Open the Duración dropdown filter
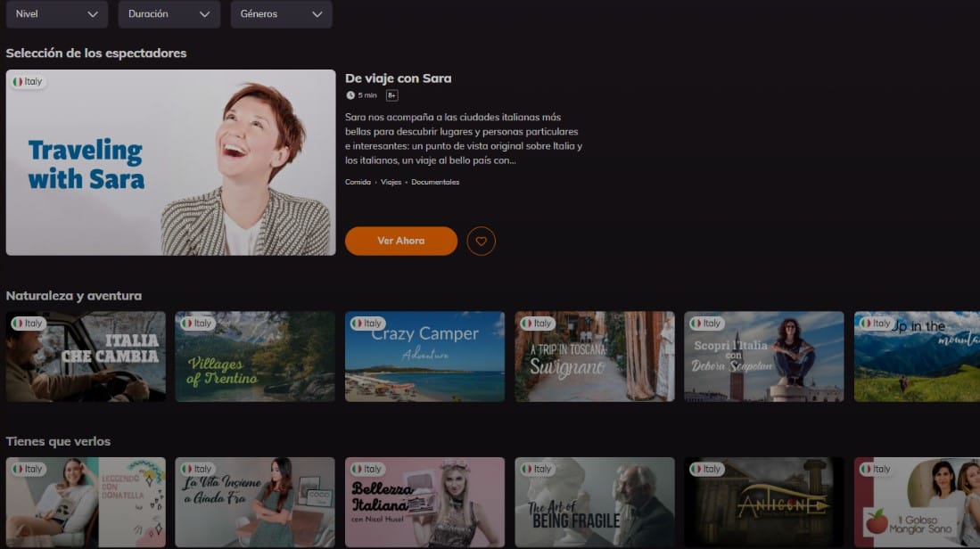 click(169, 14)
